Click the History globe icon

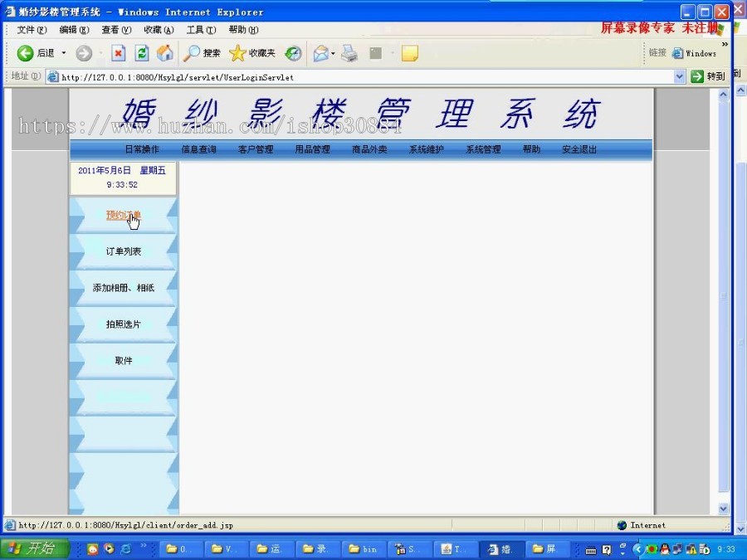(x=292, y=52)
